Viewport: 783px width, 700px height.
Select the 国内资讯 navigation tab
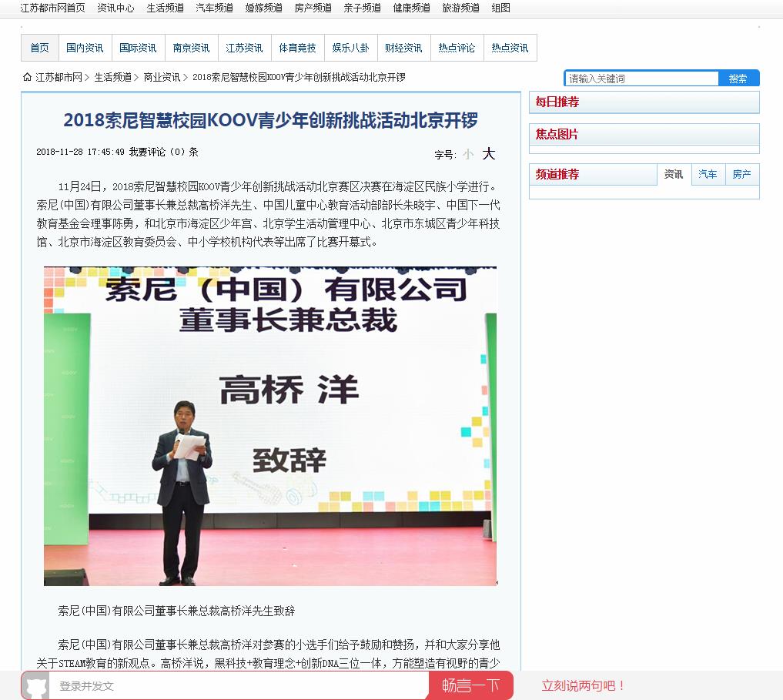point(85,48)
